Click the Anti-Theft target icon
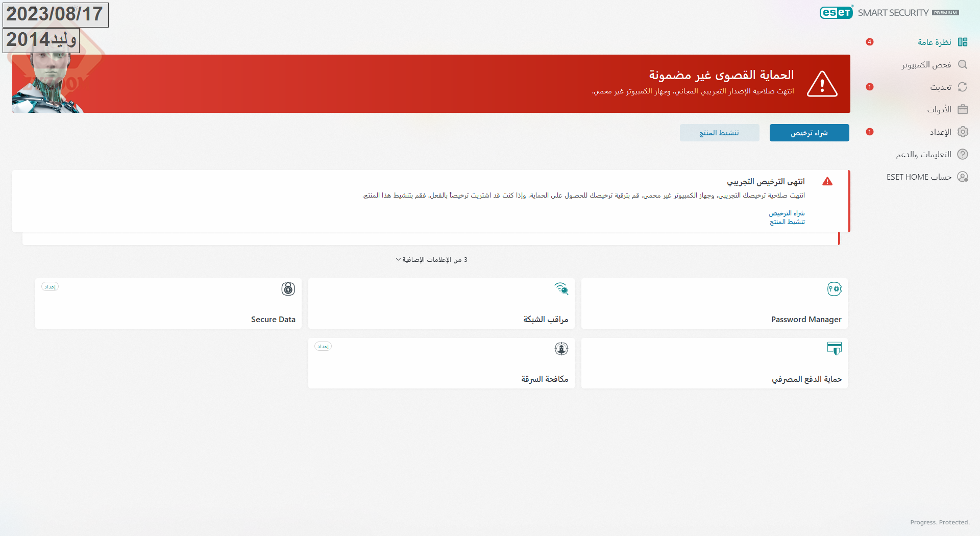The width and height of the screenshot is (980, 536). pyautogui.click(x=561, y=349)
